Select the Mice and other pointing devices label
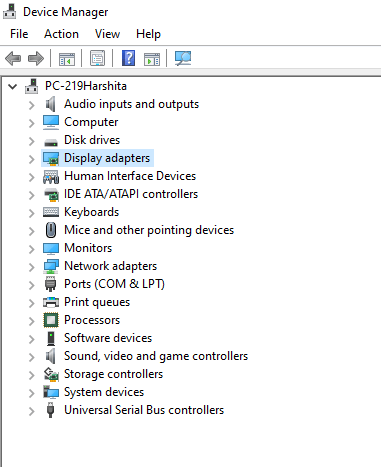This screenshot has height=467, width=381. coord(149,230)
